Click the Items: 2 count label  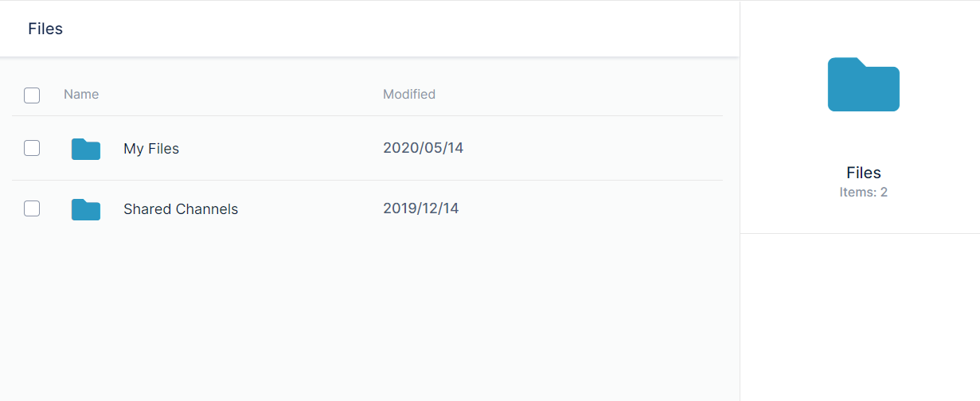click(864, 193)
